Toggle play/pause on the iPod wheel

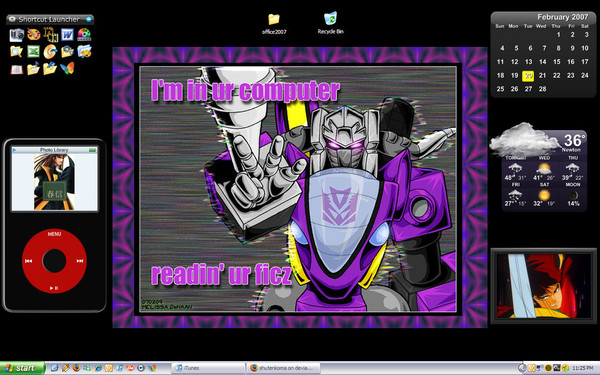point(54,288)
